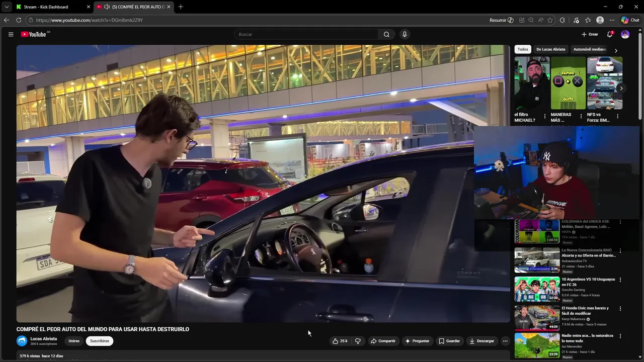Select the 'Automóvil mediano' filter chip

tap(590, 49)
